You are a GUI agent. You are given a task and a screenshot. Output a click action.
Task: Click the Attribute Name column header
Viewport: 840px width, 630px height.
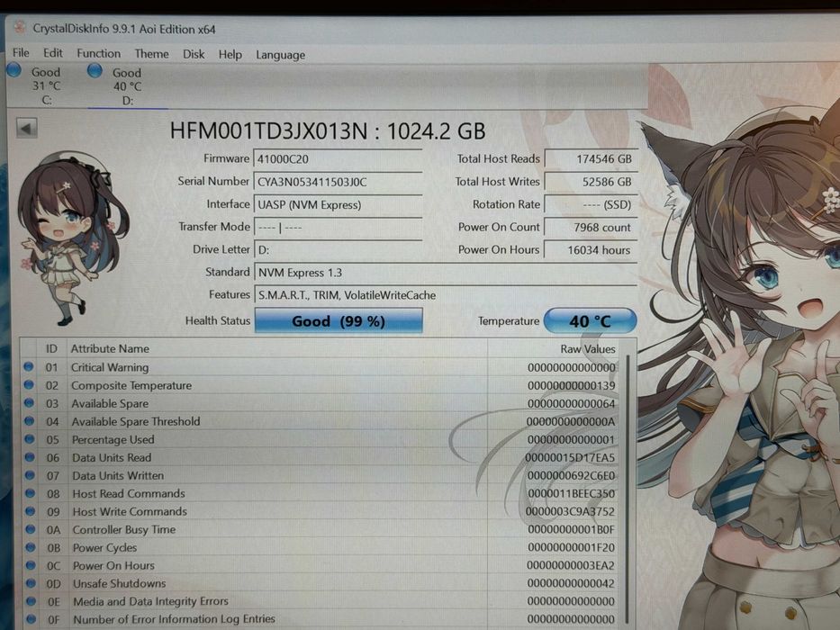pyautogui.click(x=277, y=349)
